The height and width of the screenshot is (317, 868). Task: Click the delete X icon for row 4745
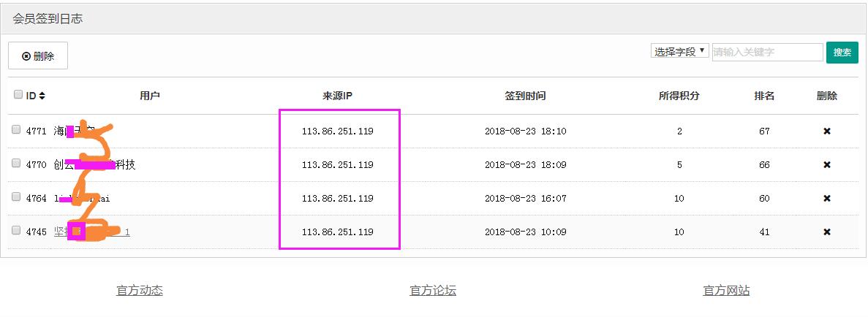[827, 232]
